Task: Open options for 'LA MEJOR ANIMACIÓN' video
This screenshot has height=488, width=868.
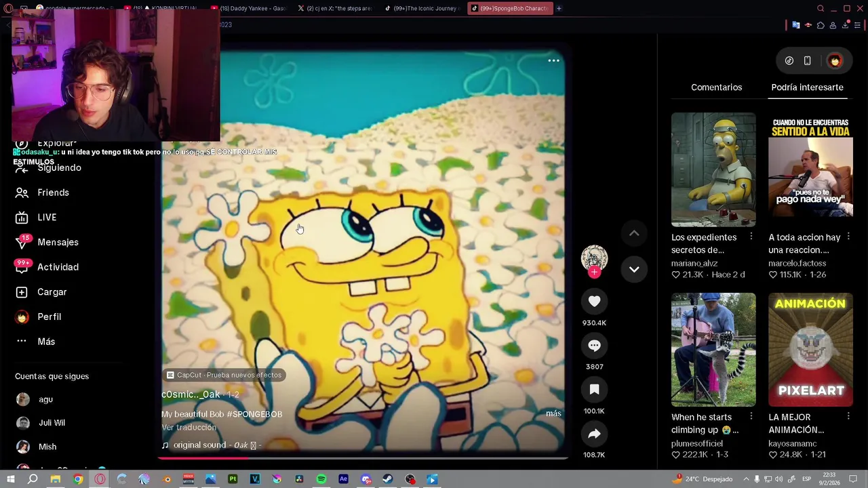Action: tap(848, 417)
